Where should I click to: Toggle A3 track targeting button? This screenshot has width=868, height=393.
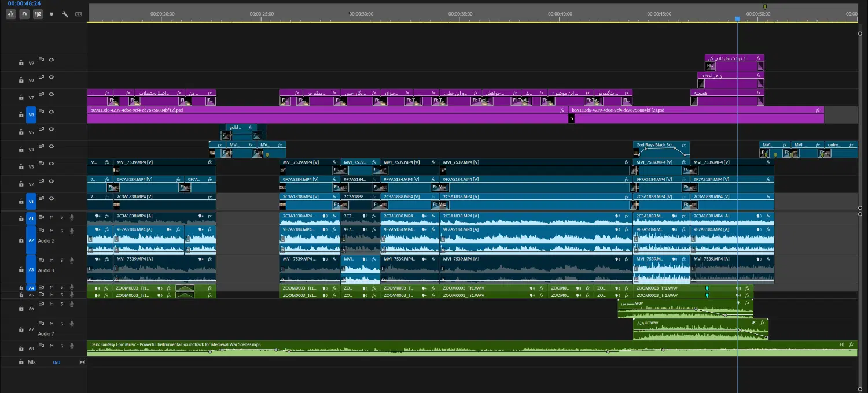point(31,269)
